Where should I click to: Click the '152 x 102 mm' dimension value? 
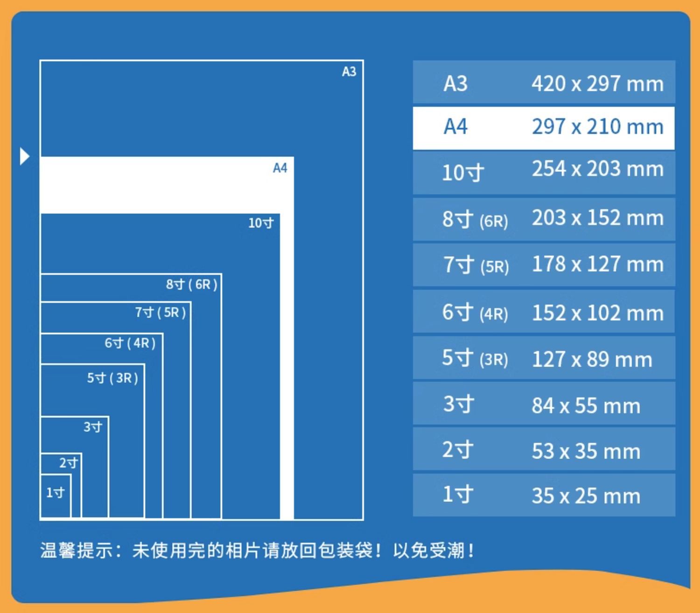(597, 313)
